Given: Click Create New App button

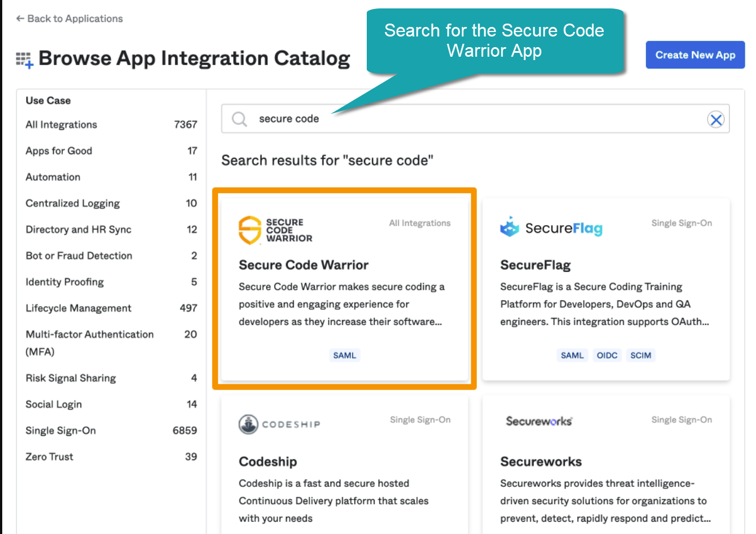Looking at the screenshot, I should [695, 55].
